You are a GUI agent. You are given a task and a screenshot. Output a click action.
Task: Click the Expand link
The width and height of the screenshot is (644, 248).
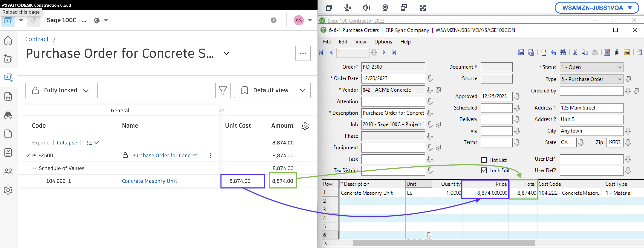41,143
